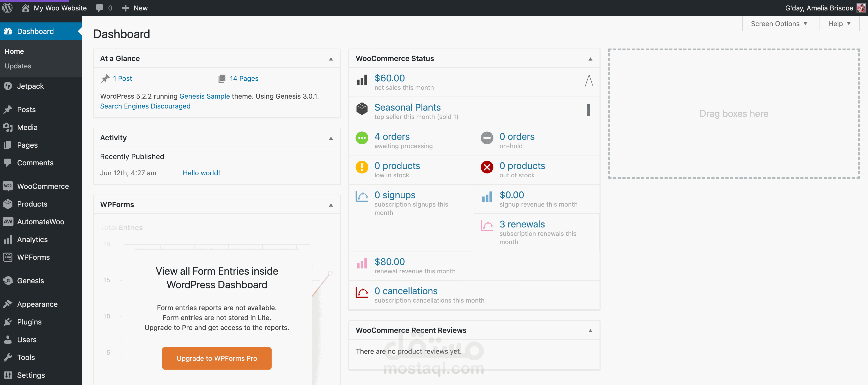Click the $0.00 signup revenue link
Viewport: 868px width, 385px height.
tap(511, 195)
